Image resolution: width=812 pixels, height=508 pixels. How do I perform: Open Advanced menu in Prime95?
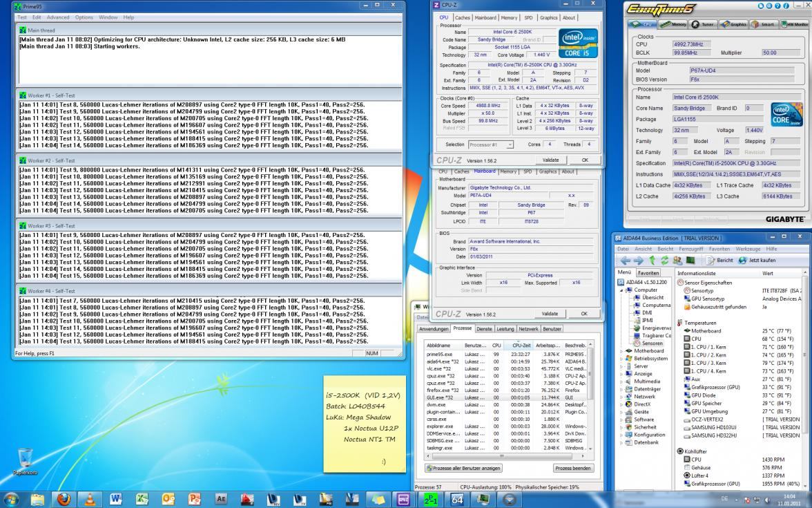tap(58, 17)
